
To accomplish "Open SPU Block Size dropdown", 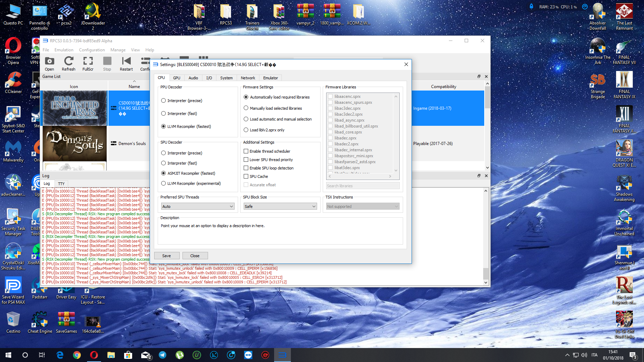I will 280,207.
